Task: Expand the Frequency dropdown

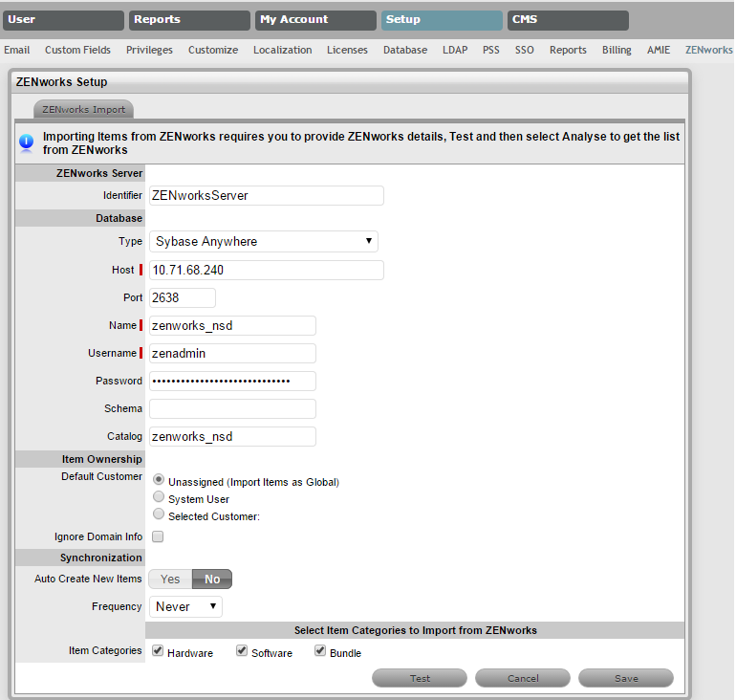Action: [x=185, y=606]
